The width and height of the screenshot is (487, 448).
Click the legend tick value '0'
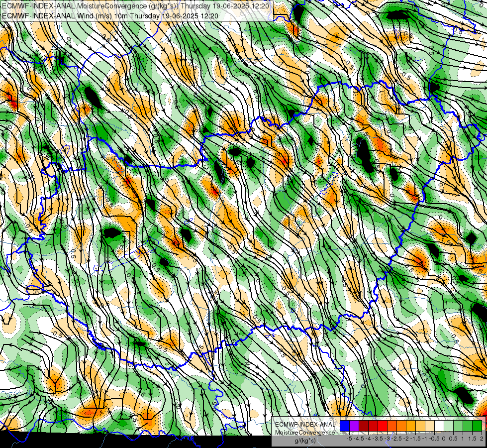point(444,439)
